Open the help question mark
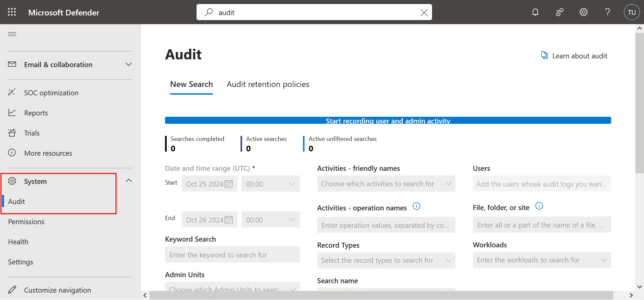The width and height of the screenshot is (644, 300). (x=607, y=12)
